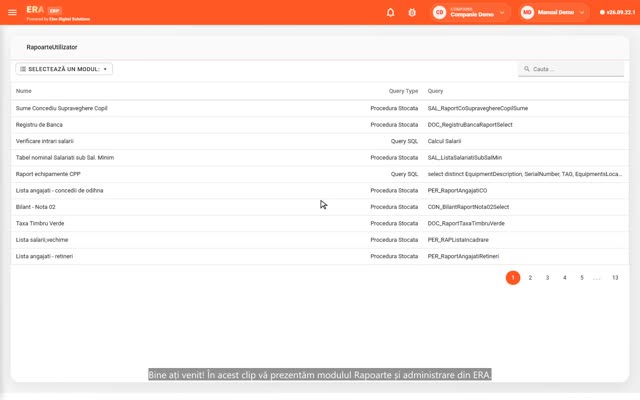This screenshot has width=640, height=400.
Task: Open the Bilant - Nota 02 report
Action: (x=36, y=207)
